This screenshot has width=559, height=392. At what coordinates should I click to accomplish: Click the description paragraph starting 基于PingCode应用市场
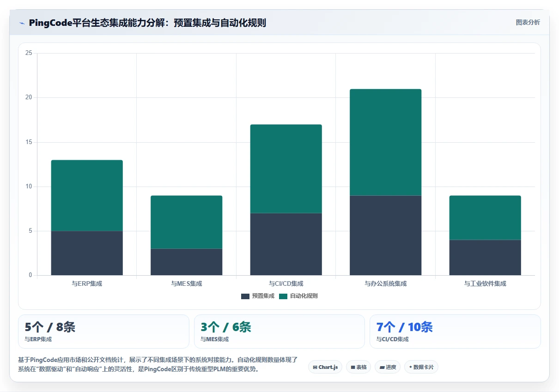[158, 364]
